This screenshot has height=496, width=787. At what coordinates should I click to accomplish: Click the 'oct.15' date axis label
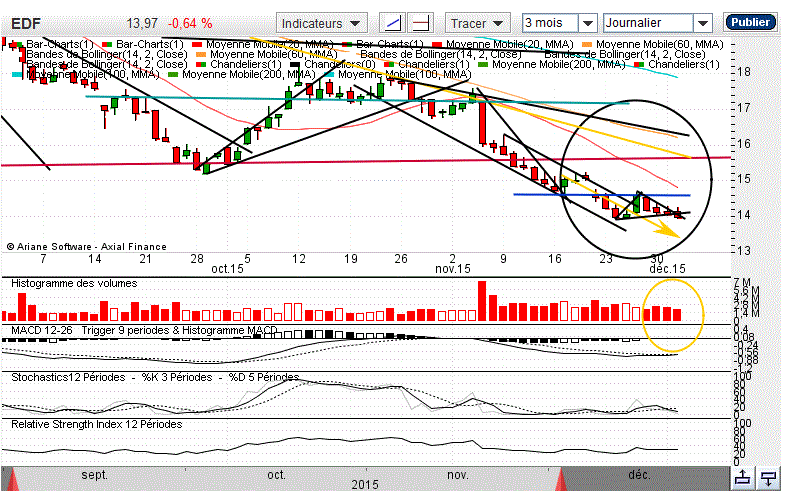227,269
